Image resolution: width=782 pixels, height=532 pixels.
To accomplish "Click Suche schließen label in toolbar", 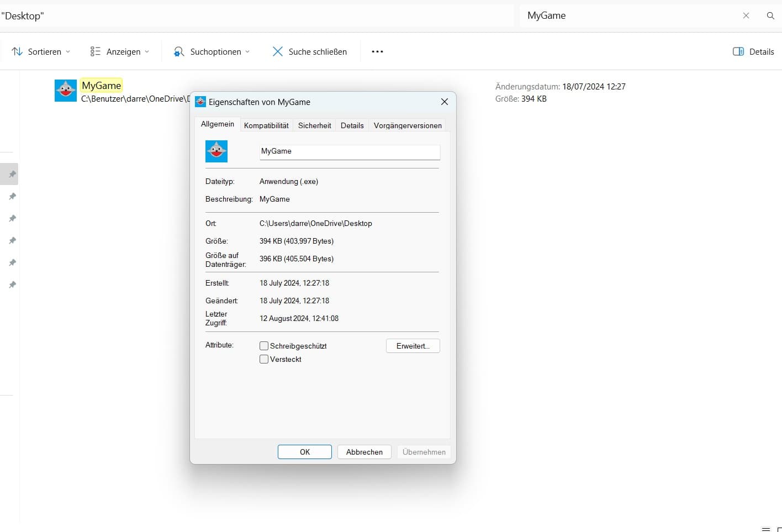I will (x=318, y=51).
